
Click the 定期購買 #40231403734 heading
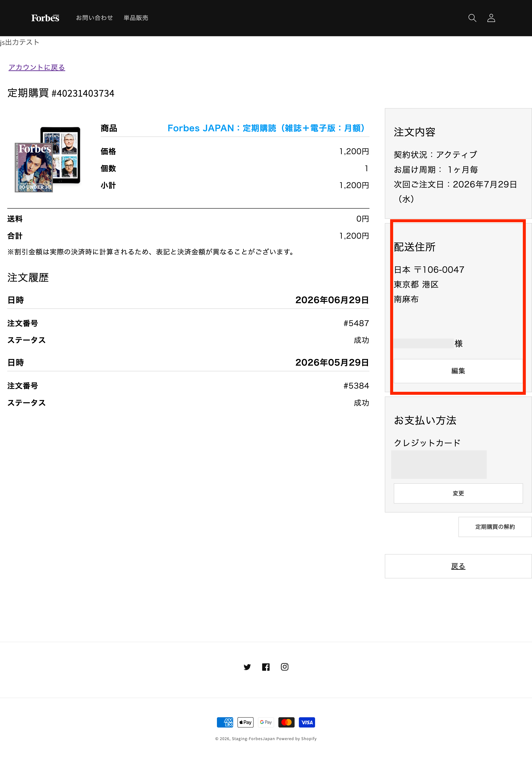[x=61, y=93]
